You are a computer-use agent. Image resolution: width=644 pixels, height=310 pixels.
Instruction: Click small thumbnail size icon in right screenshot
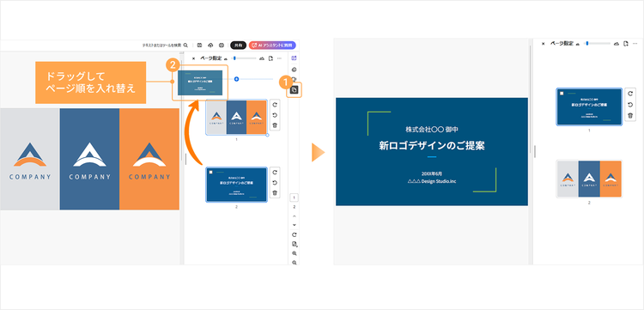(x=578, y=44)
